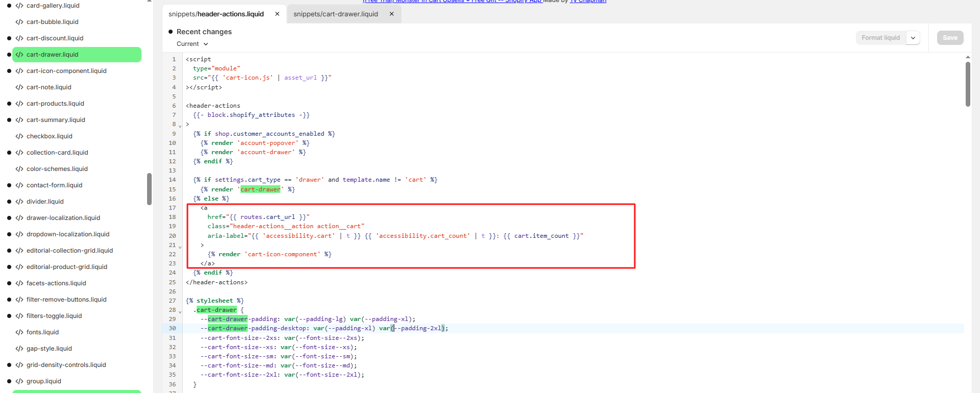
Task: Open group.liquid file
Action: tap(44, 381)
